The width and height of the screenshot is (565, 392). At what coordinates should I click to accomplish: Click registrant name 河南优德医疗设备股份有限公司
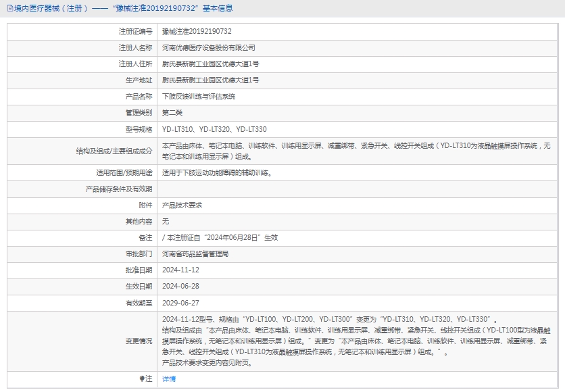209,48
